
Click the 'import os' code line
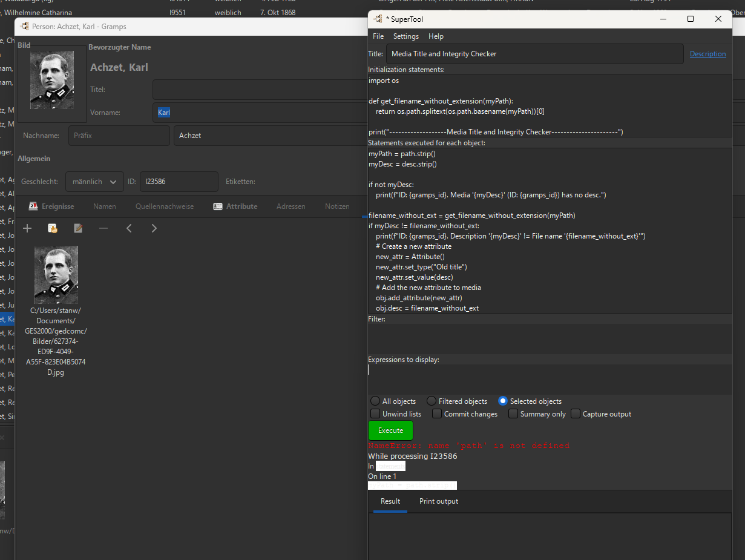[x=384, y=81]
